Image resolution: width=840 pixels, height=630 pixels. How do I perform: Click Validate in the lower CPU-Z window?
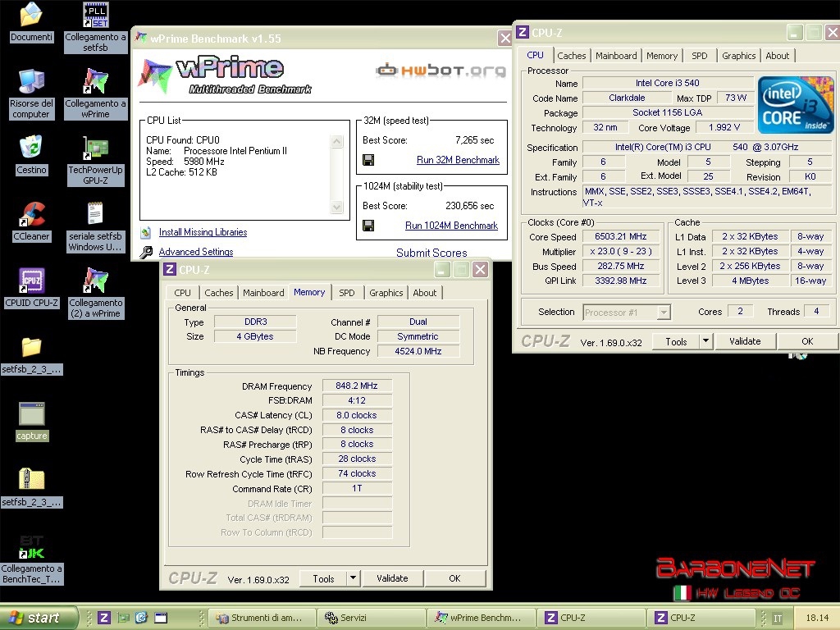click(392, 578)
